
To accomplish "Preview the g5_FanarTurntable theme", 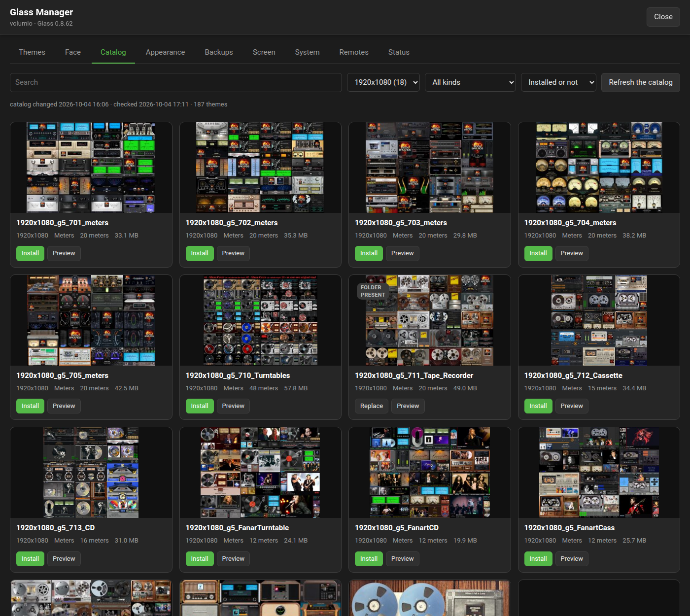I will (233, 559).
